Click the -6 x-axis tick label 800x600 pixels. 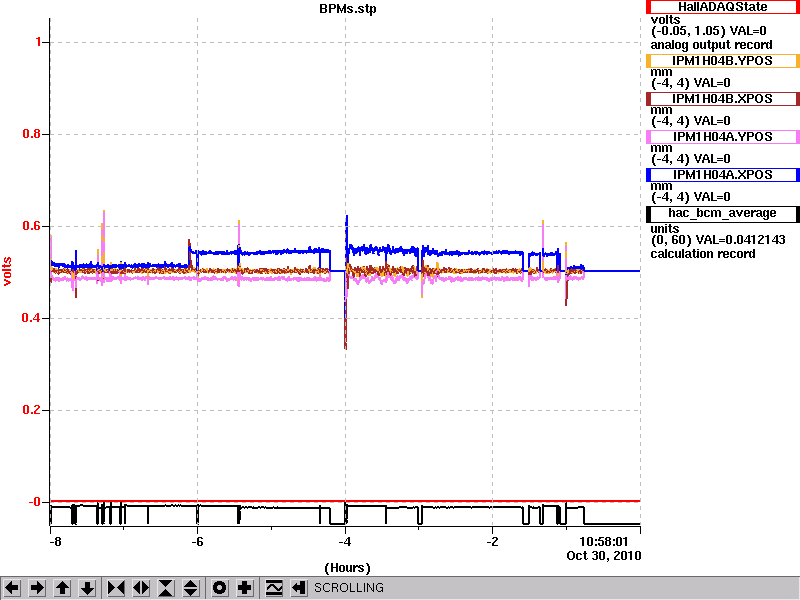tap(197, 542)
